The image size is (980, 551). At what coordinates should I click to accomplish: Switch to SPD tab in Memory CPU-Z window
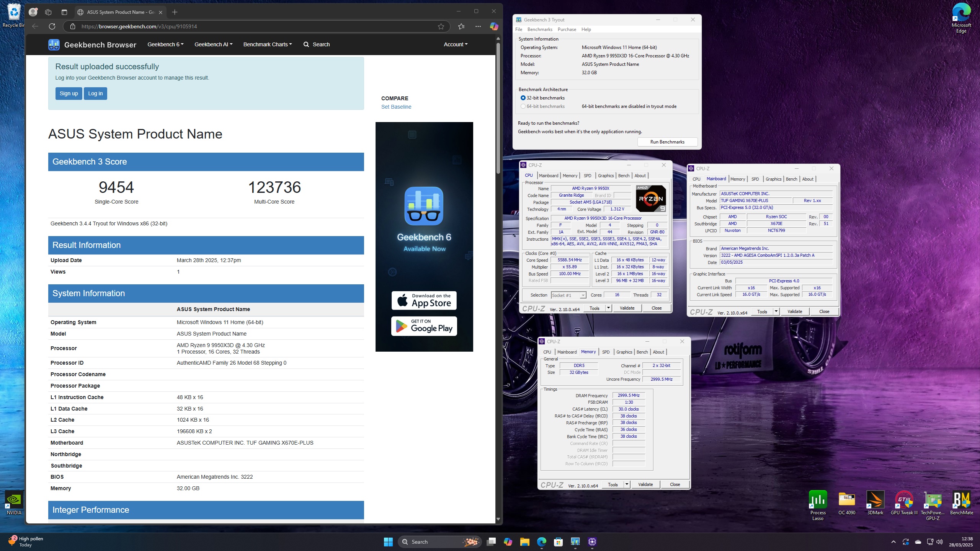pyautogui.click(x=606, y=352)
